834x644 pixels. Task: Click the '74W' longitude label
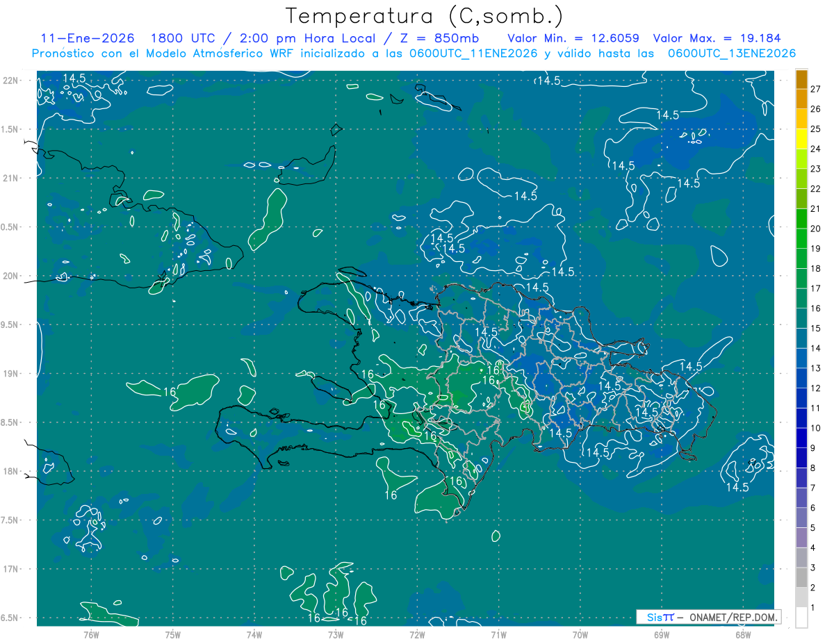point(254,634)
